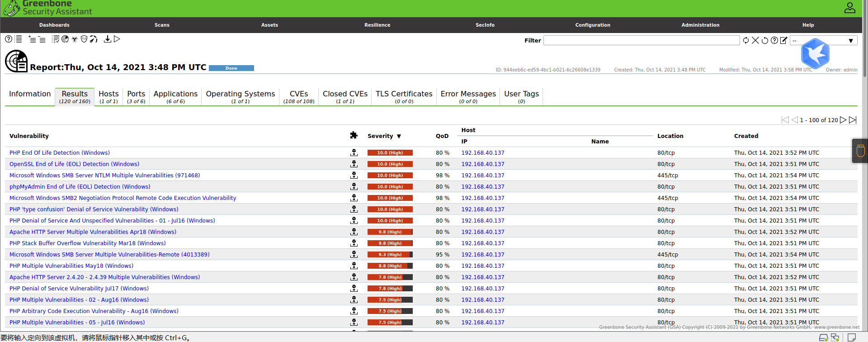
Task: Remove the filter with X icon
Action: (755, 41)
